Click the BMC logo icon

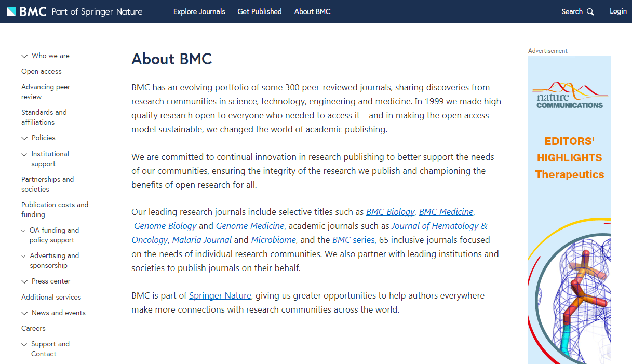[x=12, y=11]
